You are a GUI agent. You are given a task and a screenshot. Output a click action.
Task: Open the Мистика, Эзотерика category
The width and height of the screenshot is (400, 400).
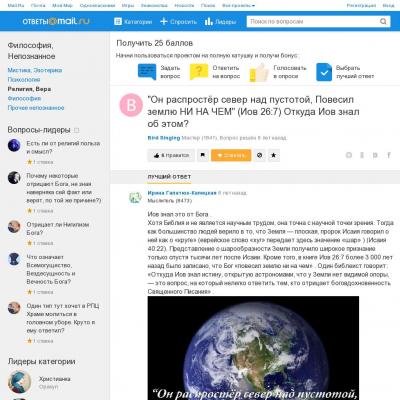[35, 70]
